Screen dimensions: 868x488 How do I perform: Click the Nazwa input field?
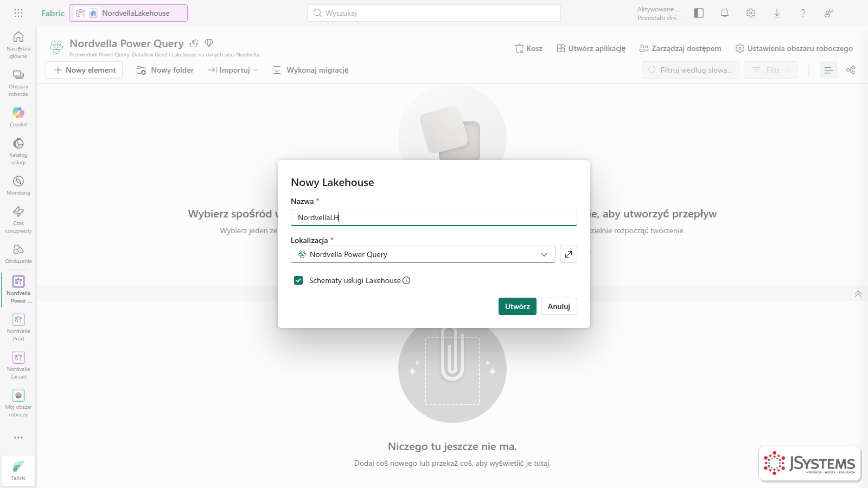pos(434,217)
